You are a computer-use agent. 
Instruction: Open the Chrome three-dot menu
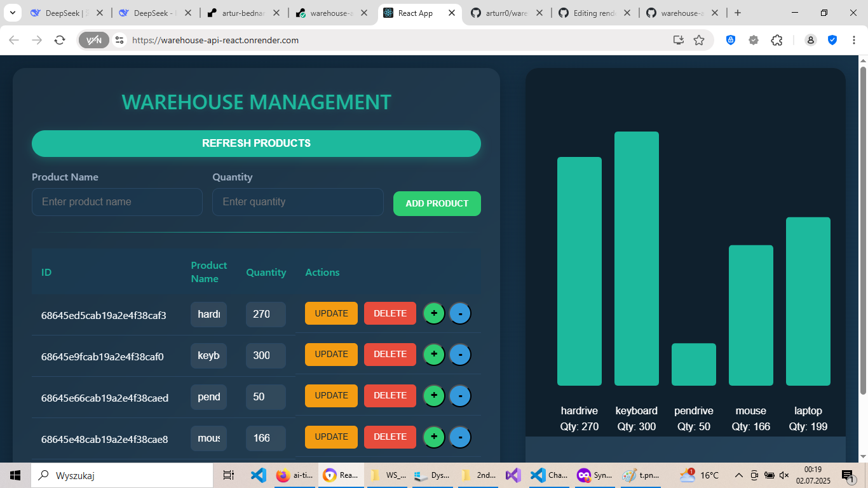click(x=853, y=40)
